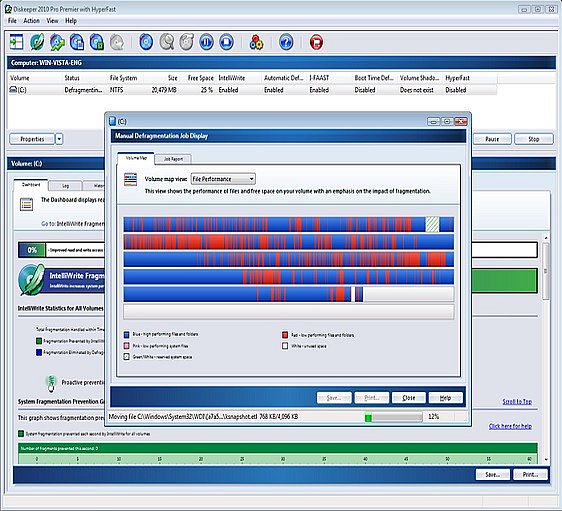The width and height of the screenshot is (562, 511).
Task: Open settings via the colored gears icon
Action: [256, 42]
